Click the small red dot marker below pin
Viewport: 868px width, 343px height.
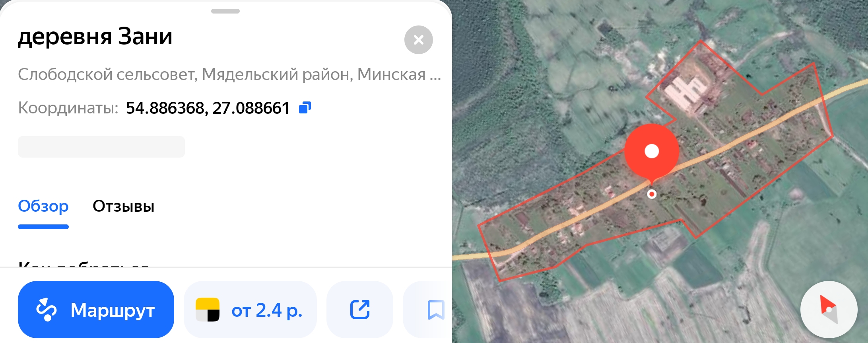pyautogui.click(x=652, y=194)
